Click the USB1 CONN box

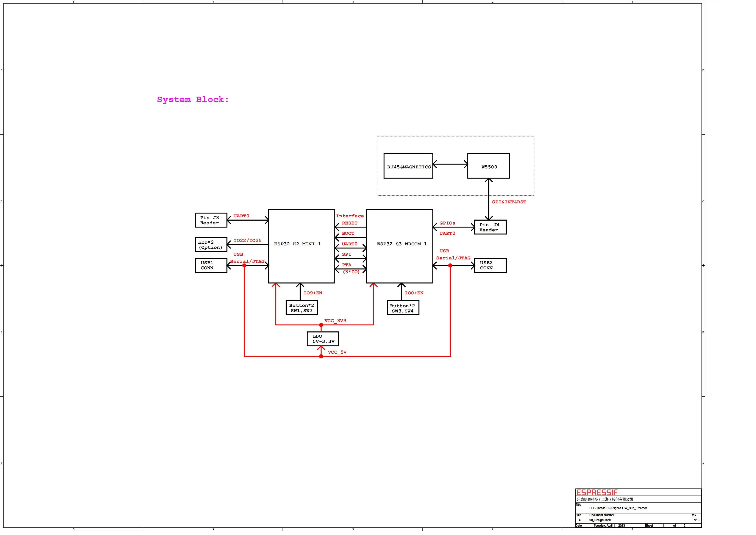211,265
